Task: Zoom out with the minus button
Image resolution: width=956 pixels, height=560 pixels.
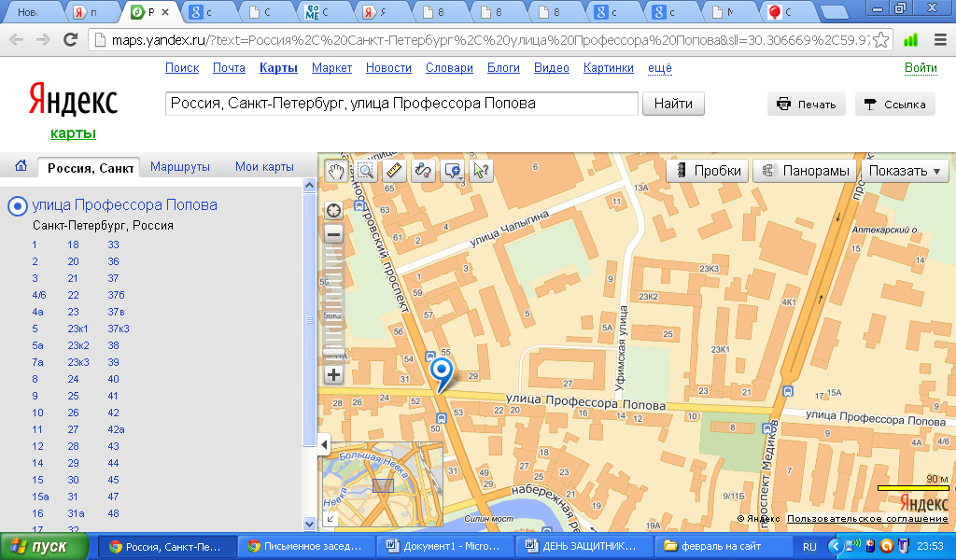Action: pos(333,233)
